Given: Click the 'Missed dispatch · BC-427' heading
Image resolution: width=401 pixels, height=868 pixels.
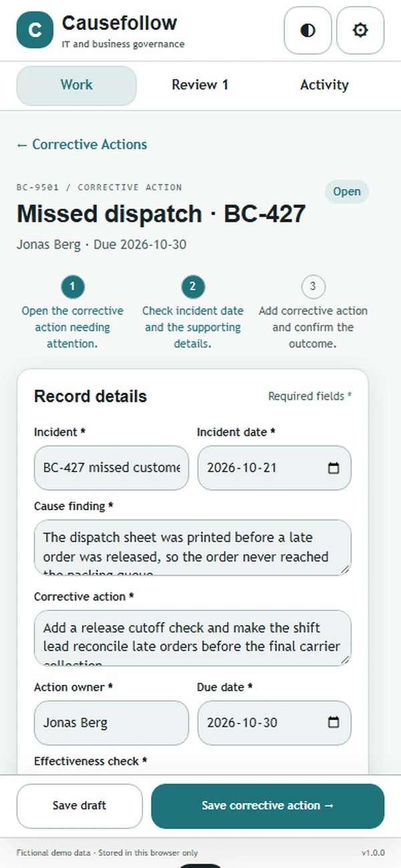Looking at the screenshot, I should [161, 214].
